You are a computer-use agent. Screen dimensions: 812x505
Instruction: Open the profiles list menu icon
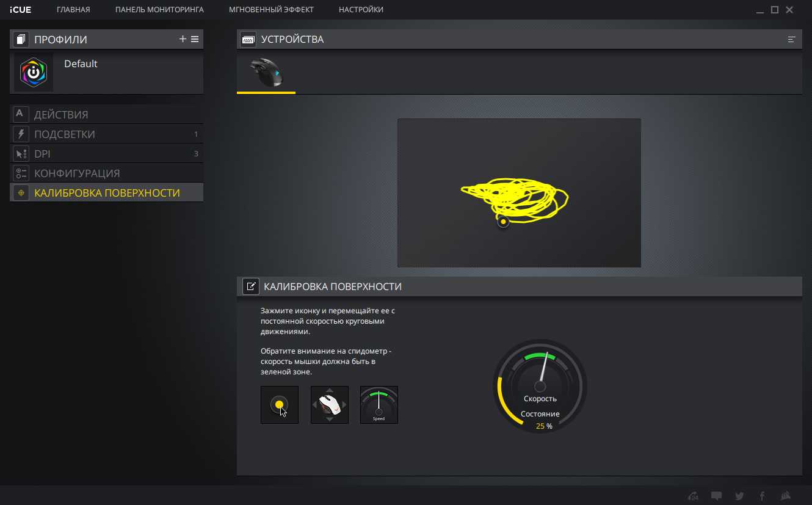tap(195, 39)
